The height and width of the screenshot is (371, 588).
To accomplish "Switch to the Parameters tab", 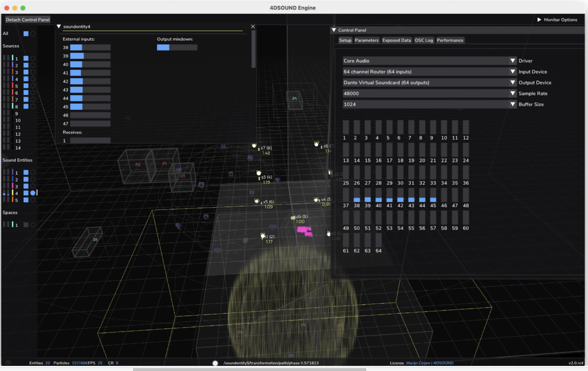I will coord(366,40).
